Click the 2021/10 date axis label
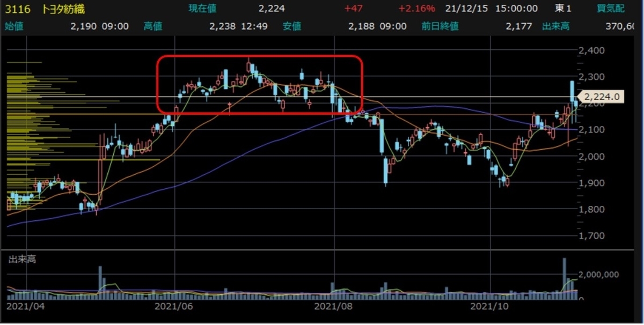 [489, 306]
